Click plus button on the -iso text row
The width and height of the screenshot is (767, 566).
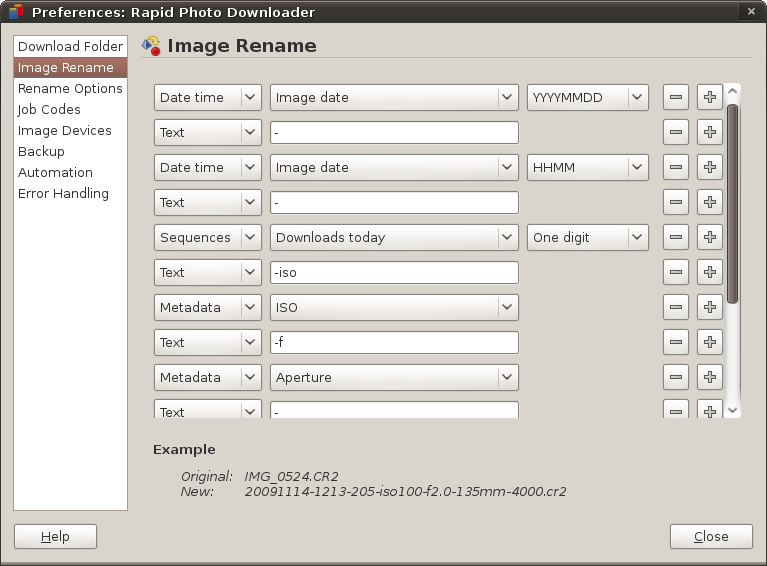709,272
